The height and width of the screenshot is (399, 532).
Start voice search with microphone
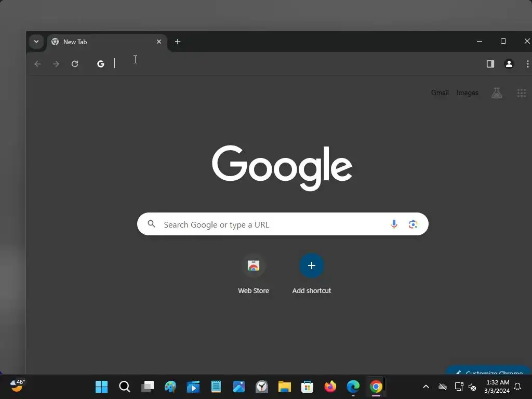tap(394, 224)
